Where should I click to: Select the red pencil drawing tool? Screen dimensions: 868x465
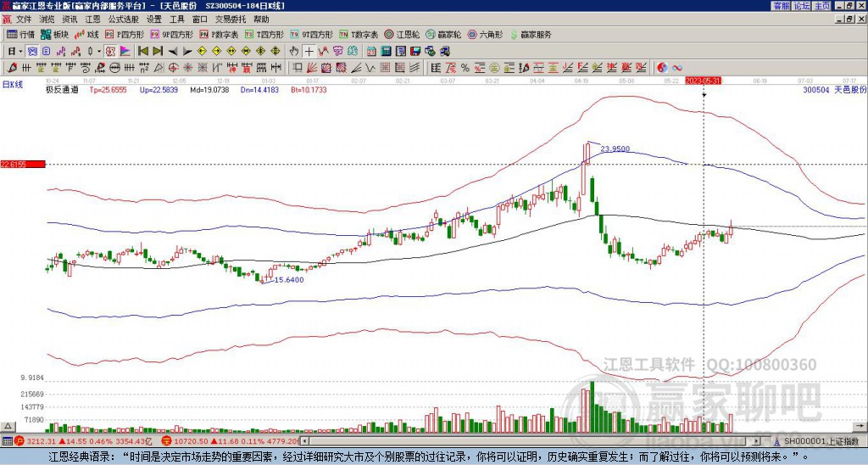coord(12,68)
